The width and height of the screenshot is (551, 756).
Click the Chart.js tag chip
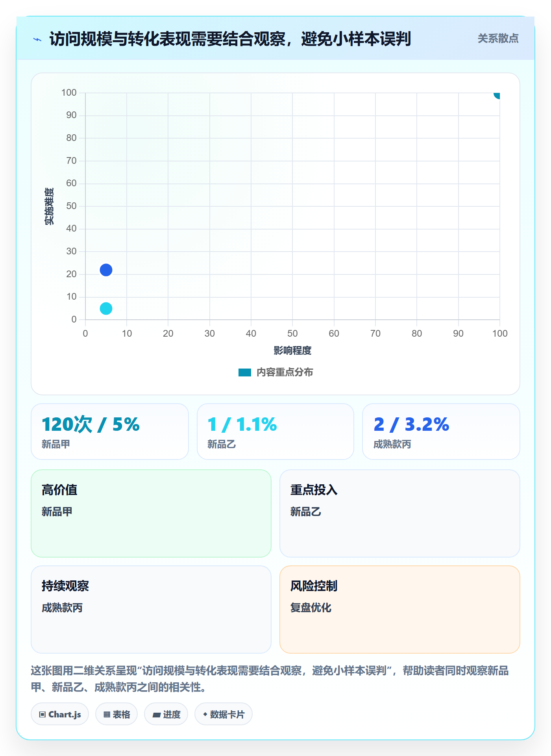60,714
